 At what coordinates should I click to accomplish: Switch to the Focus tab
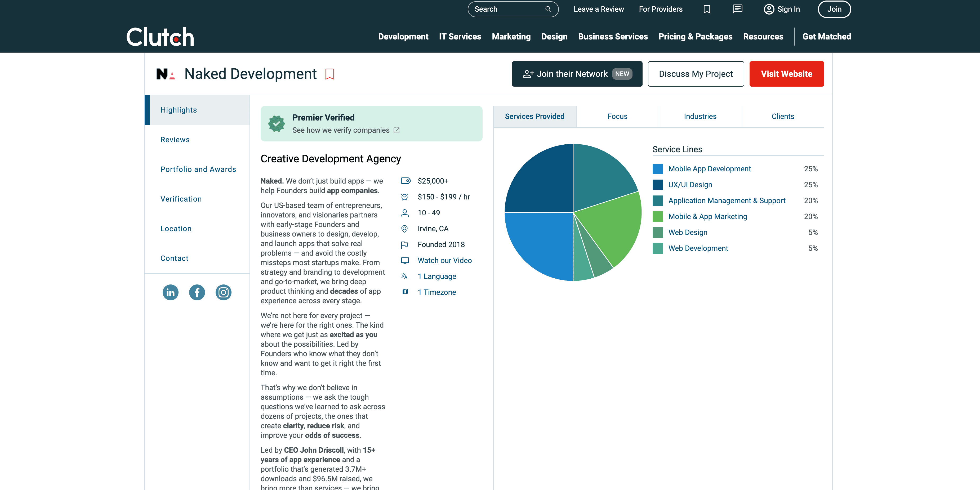coord(617,117)
